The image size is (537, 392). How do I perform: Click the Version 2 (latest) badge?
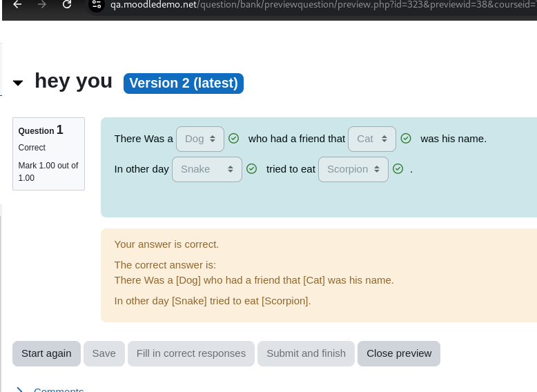(184, 84)
